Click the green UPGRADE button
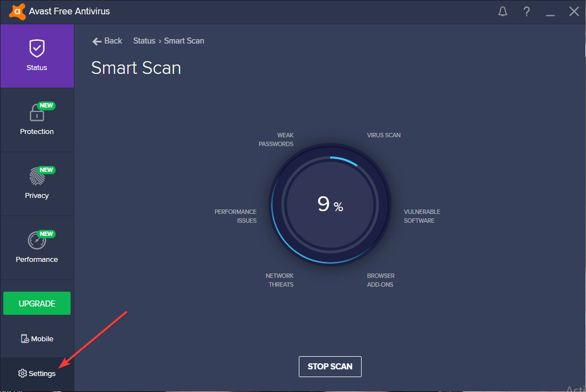This screenshot has width=586, height=392. [x=36, y=303]
